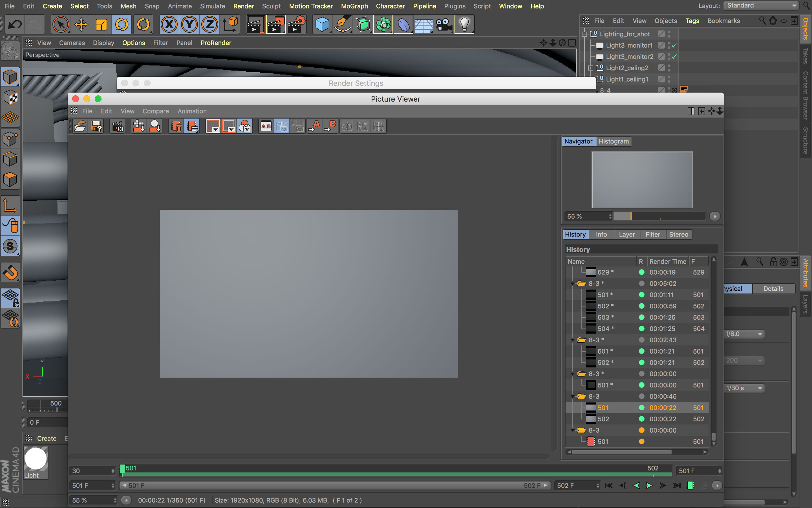Viewport: 812px width, 508px height.
Task: Click the Floor environment icon
Action: (424, 25)
